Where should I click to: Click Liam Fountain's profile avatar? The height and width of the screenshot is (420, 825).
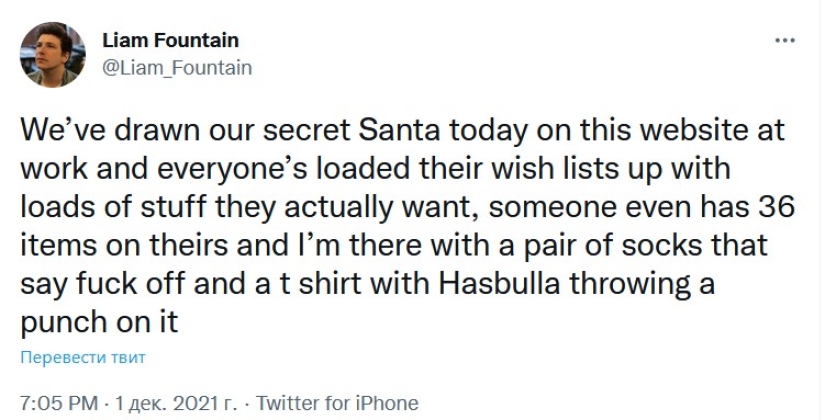[51, 54]
